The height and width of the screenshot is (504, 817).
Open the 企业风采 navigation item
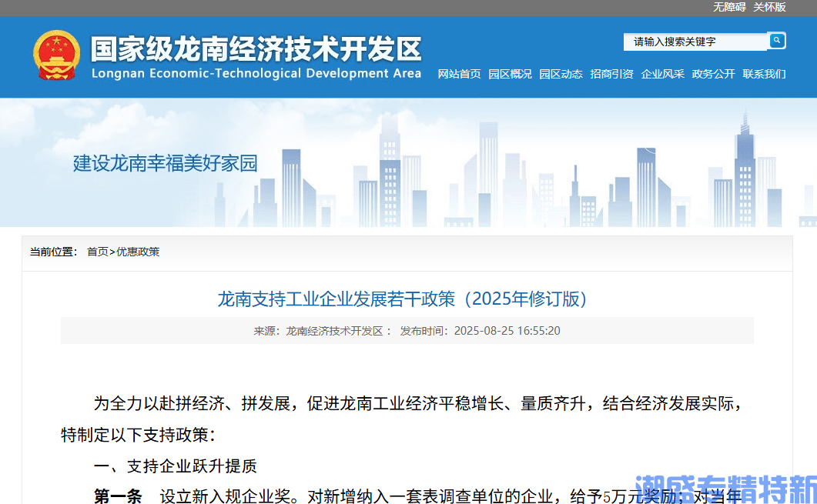pos(662,74)
